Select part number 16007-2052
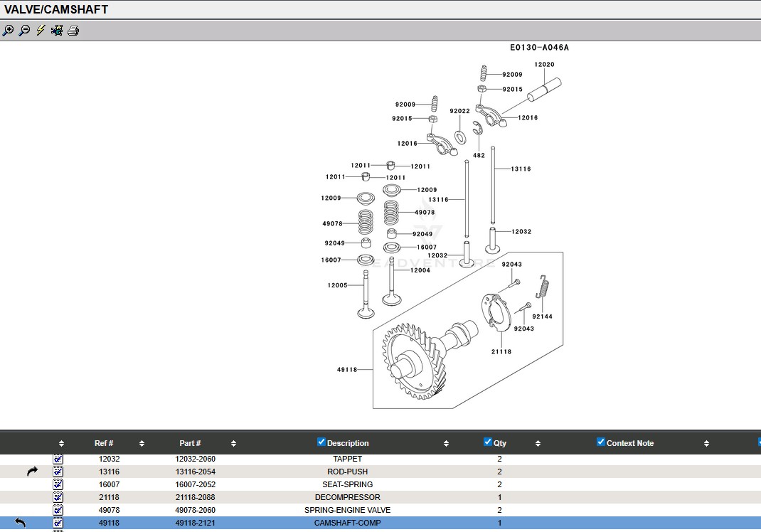Viewport: 761px width, 532px height. click(x=195, y=484)
